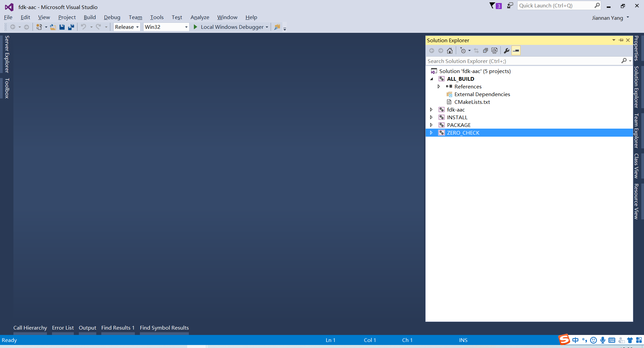Image resolution: width=644 pixels, height=348 pixels.
Task: Open the Find Symbol Results panel
Action: click(164, 328)
